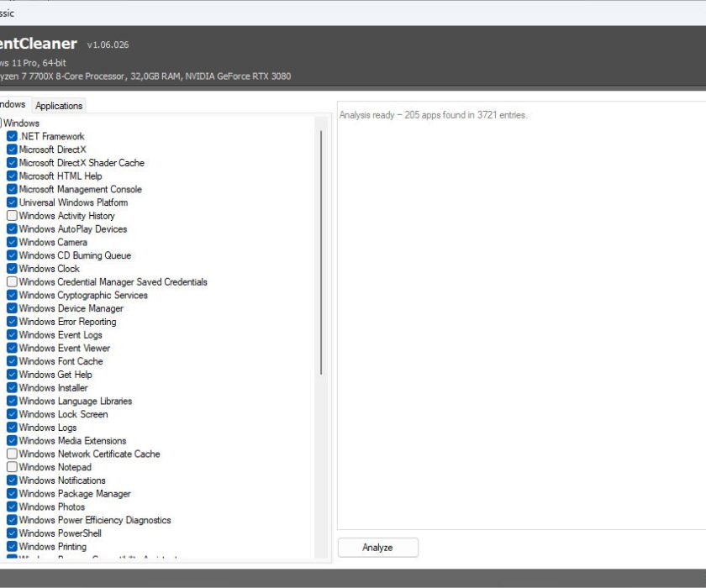Click the Analyze button
The height and width of the screenshot is (588, 706).
coord(377,548)
